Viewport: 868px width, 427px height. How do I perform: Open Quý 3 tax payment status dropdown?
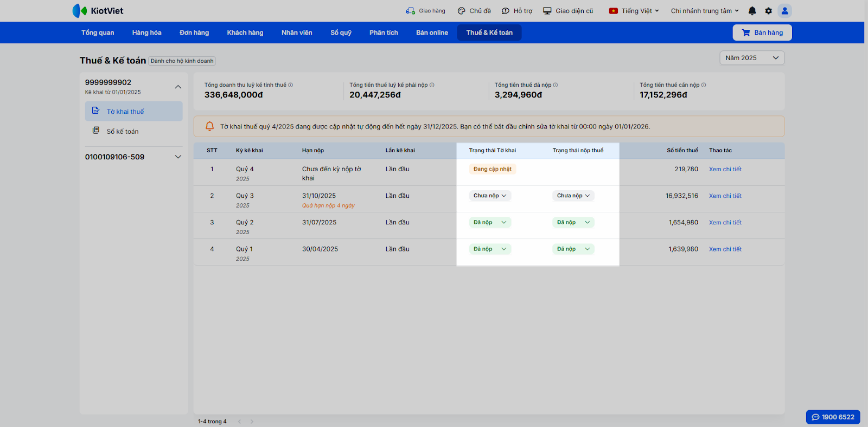coord(573,196)
